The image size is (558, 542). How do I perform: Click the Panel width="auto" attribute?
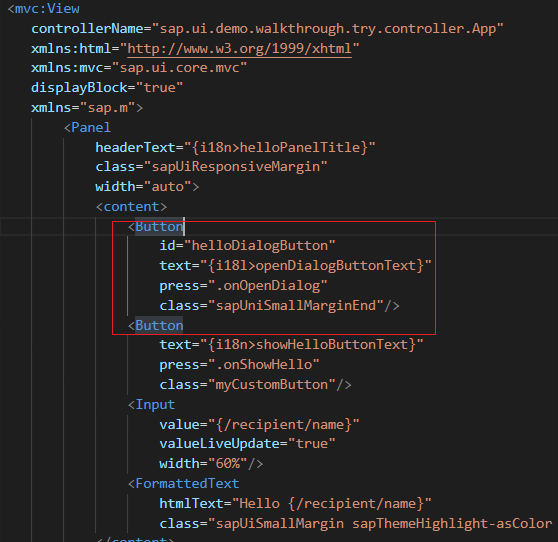[143, 186]
